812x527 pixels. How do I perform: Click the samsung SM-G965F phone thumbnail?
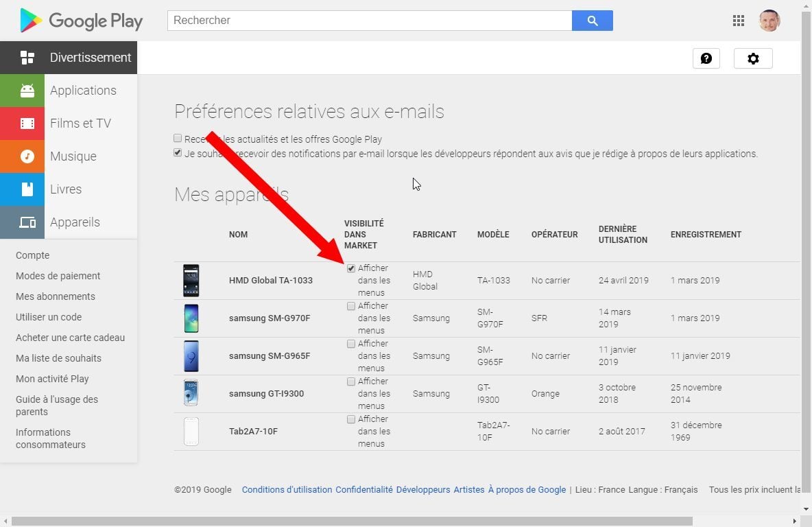(191, 356)
